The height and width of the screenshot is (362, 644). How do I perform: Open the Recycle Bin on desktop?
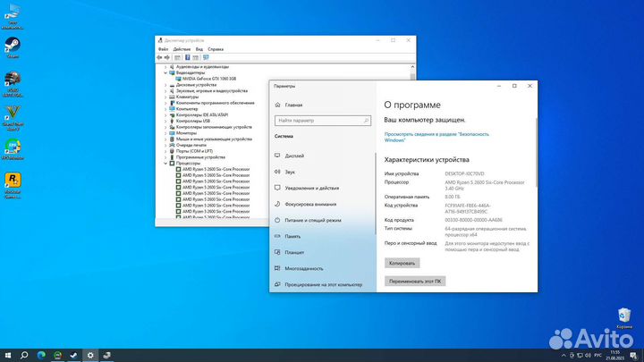point(624,318)
